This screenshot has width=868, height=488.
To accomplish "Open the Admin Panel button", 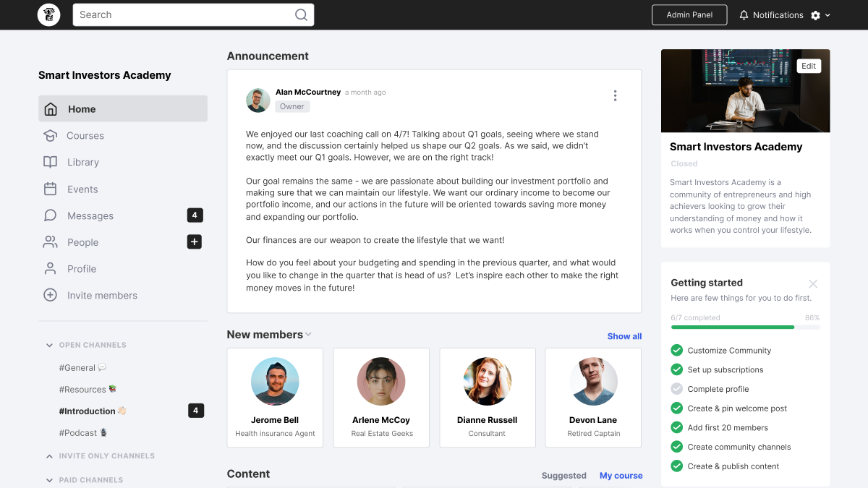I will [x=689, y=15].
